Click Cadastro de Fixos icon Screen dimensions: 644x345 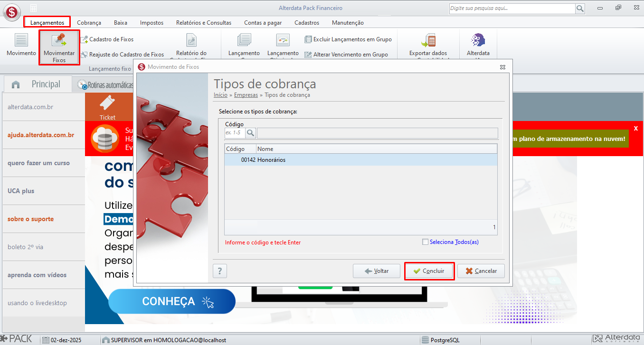point(85,39)
